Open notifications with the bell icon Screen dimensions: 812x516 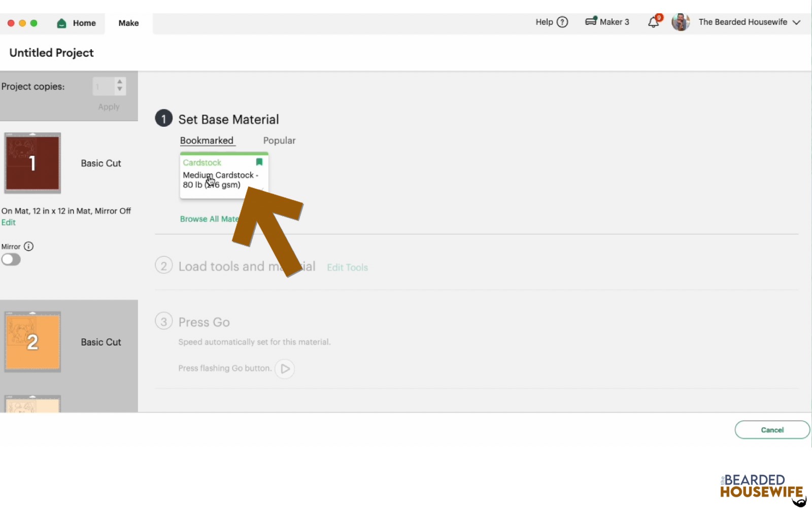click(x=653, y=22)
